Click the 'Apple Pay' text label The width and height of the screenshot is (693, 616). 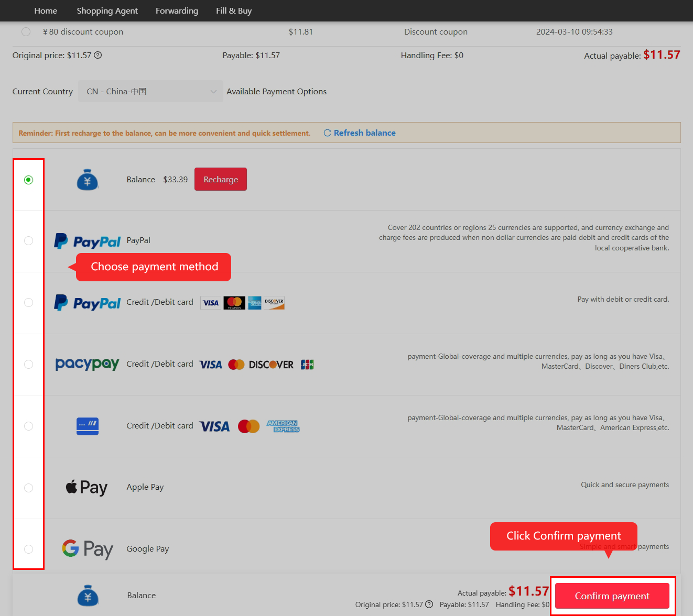[x=145, y=487]
